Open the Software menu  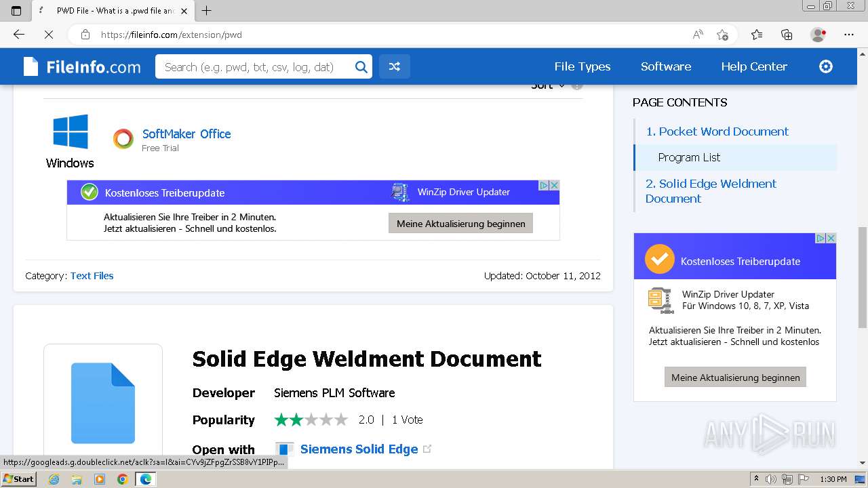click(x=666, y=66)
